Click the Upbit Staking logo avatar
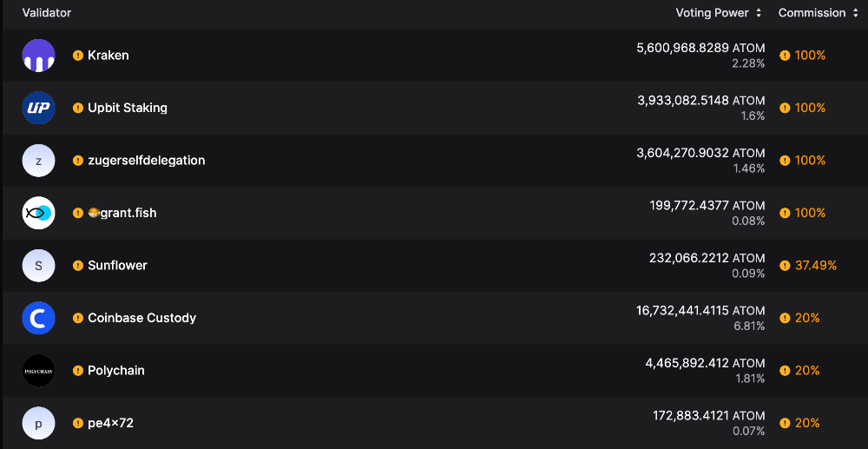Viewport: 868px width, 449px height. click(x=39, y=108)
